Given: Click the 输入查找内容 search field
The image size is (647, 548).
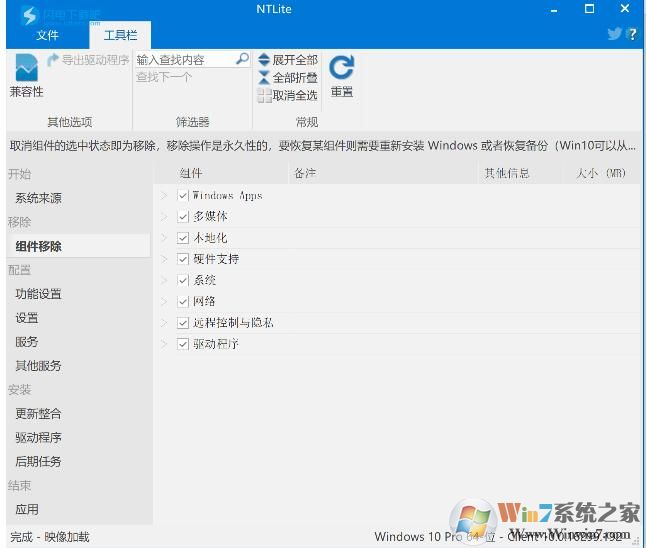Looking at the screenshot, I should 185,60.
